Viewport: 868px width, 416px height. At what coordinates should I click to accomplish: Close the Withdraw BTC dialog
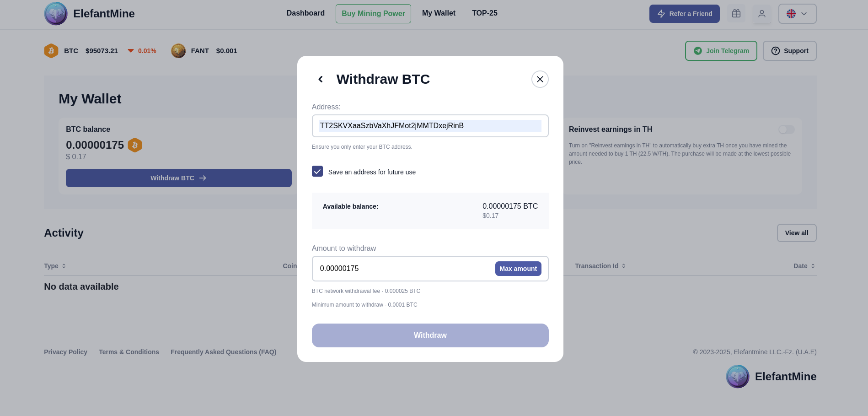coord(540,79)
